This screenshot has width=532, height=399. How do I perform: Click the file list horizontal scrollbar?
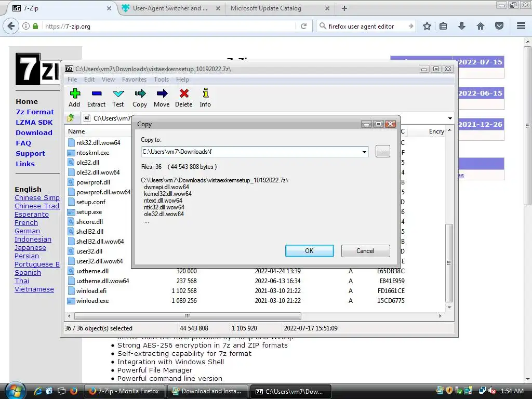188,316
